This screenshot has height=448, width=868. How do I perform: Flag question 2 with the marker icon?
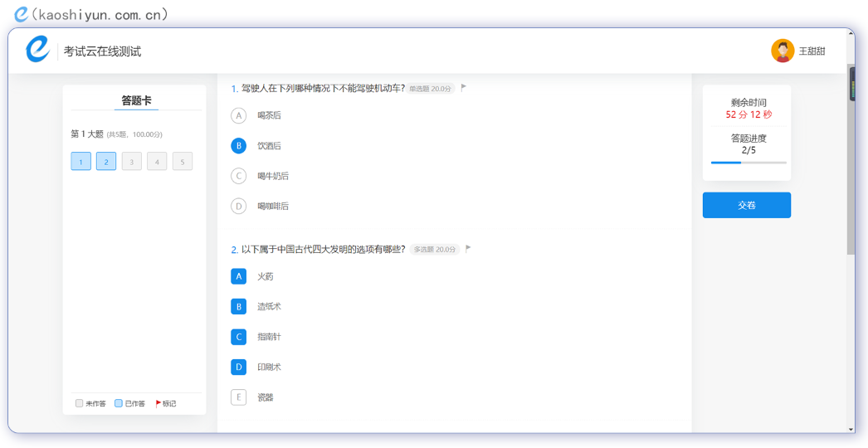click(468, 248)
